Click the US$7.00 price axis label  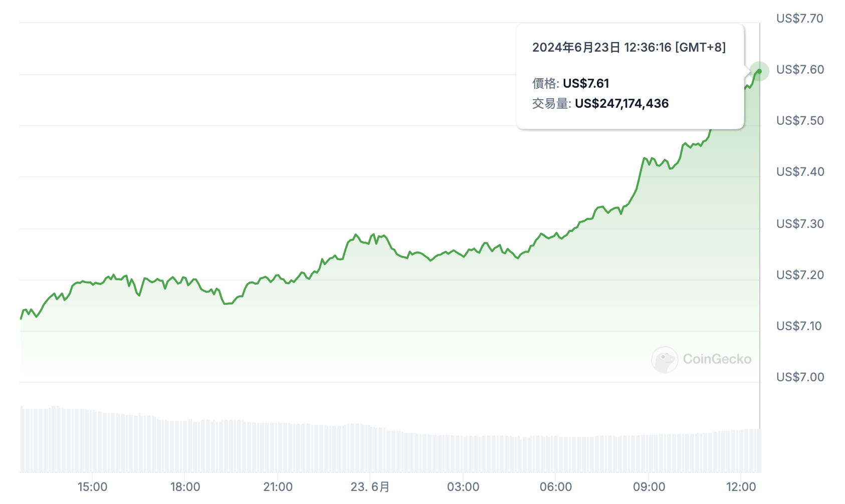pos(800,377)
